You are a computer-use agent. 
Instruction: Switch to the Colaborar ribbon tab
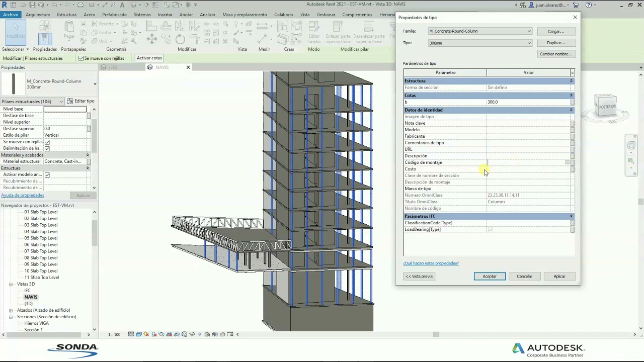[x=284, y=15]
